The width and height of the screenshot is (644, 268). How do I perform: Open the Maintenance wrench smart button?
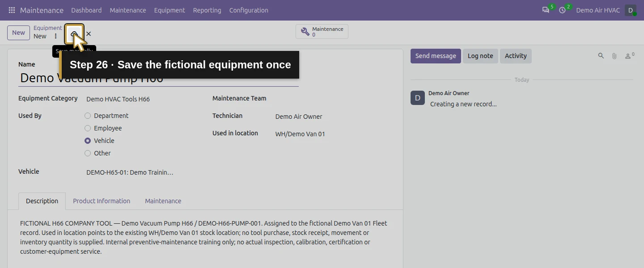pos(322,32)
